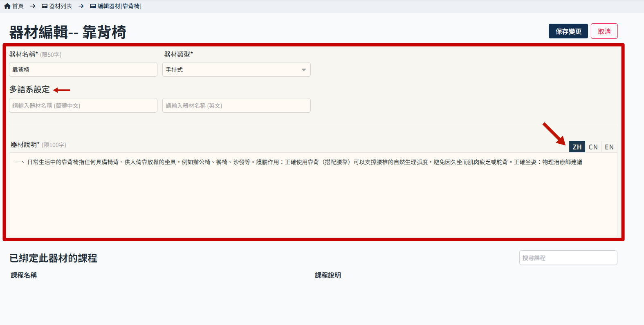Click the 取消 button
644x325 pixels.
pyautogui.click(x=604, y=31)
